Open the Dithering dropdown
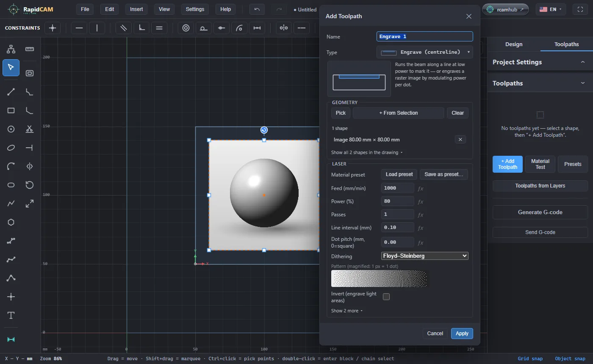The image size is (593, 364). (x=425, y=256)
